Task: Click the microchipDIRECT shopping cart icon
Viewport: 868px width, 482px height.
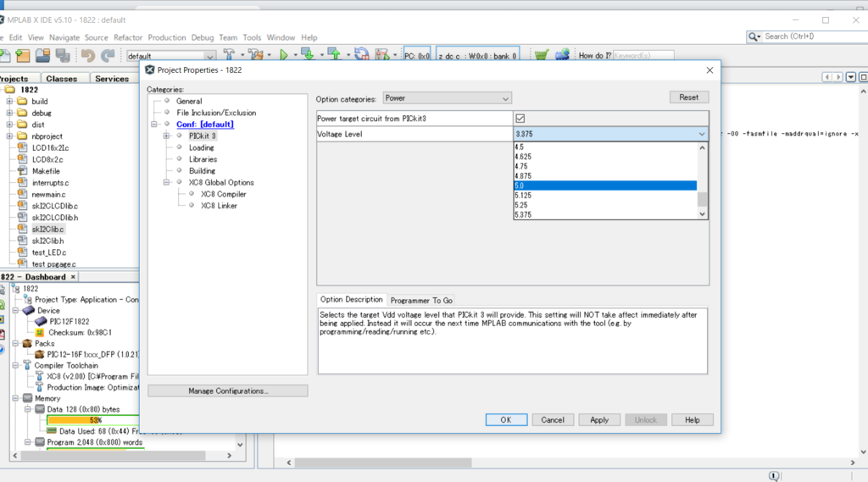Action: [542, 55]
